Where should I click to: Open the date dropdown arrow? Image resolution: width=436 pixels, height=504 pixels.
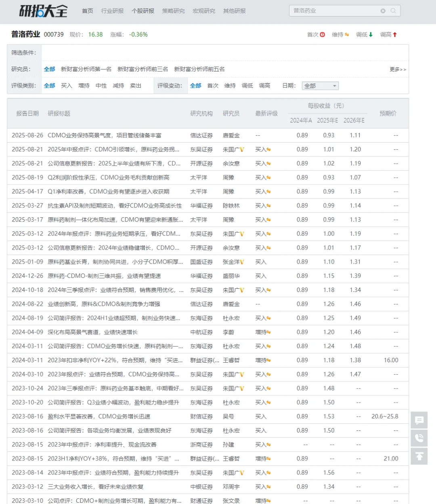335,86
